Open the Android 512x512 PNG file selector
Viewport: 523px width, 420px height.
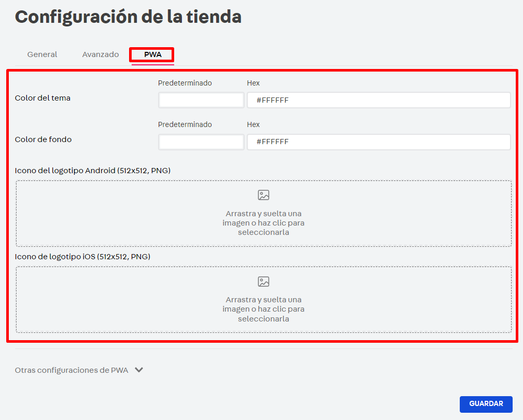(263, 213)
